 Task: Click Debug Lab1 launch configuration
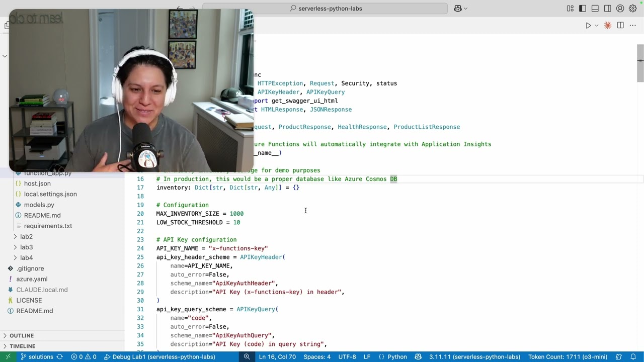(x=159, y=357)
